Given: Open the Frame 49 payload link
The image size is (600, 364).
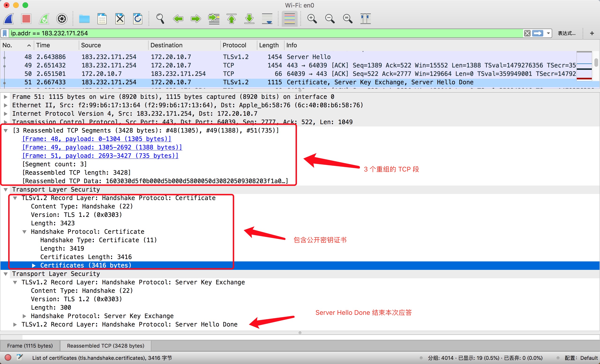Looking at the screenshot, I should 102,147.
